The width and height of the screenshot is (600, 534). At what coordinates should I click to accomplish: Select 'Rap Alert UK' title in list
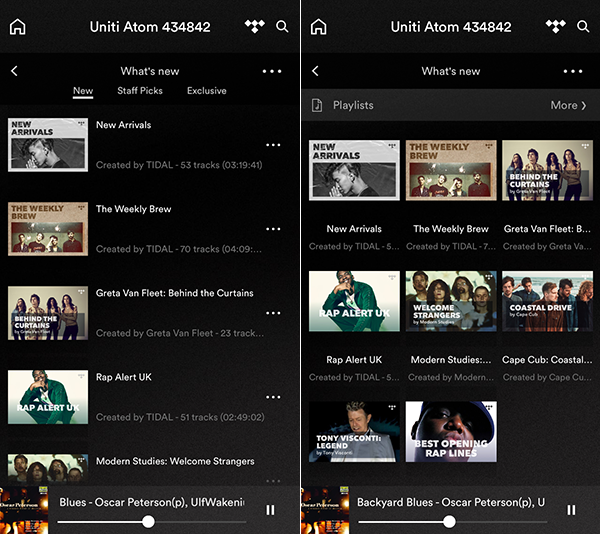tap(124, 377)
